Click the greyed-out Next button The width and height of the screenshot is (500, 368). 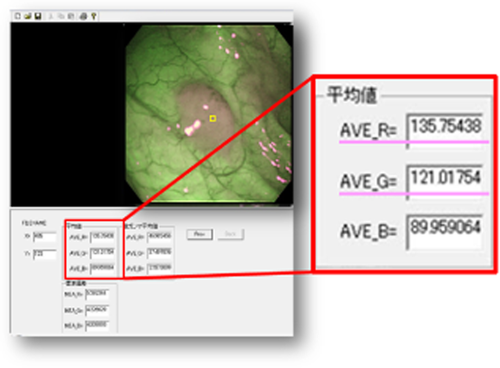[x=231, y=234]
